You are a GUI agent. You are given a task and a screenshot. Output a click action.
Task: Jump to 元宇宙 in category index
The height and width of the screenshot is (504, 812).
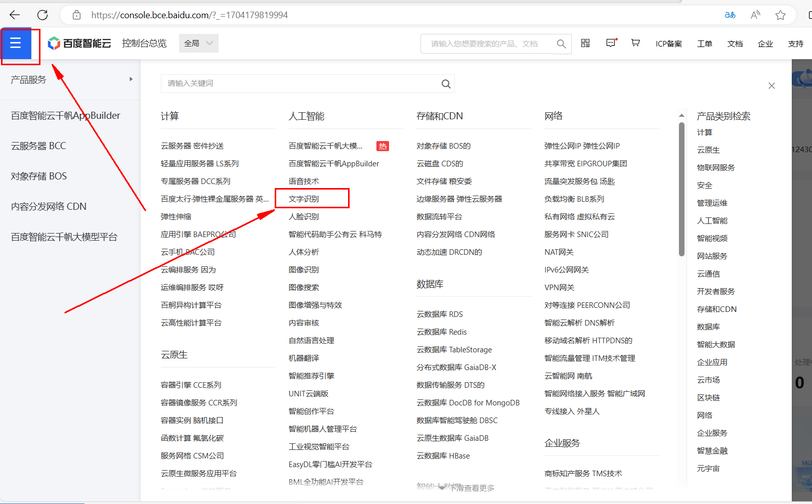pos(708,469)
